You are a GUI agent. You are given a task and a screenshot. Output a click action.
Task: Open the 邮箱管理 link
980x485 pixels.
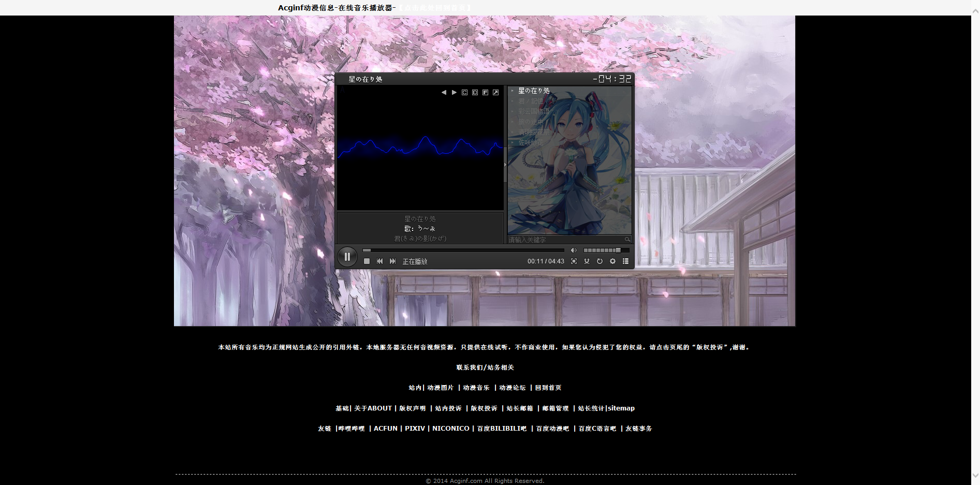(555, 408)
